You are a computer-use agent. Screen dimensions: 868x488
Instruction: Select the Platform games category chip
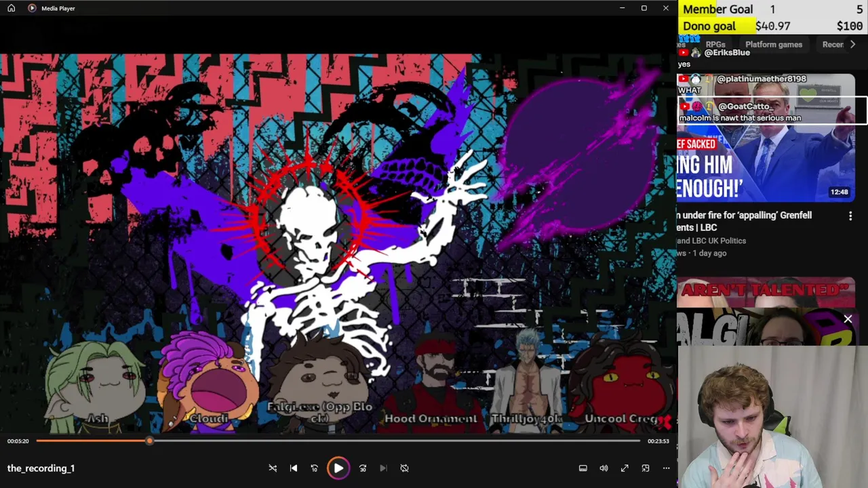pyautogui.click(x=774, y=45)
